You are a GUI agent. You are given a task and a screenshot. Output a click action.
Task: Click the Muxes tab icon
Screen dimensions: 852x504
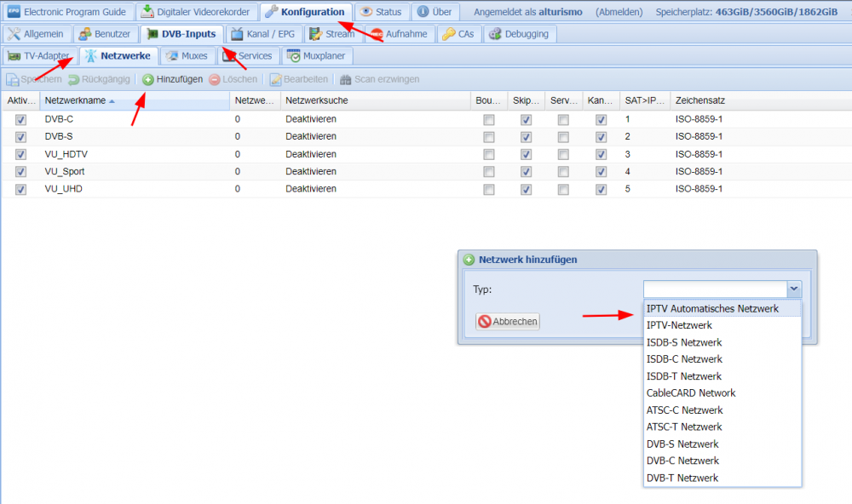[172, 55]
